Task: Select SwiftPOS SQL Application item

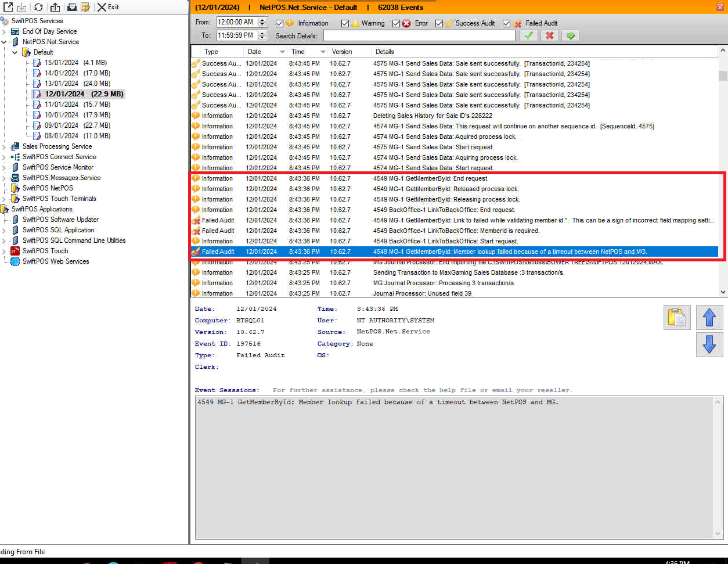Action: click(58, 230)
